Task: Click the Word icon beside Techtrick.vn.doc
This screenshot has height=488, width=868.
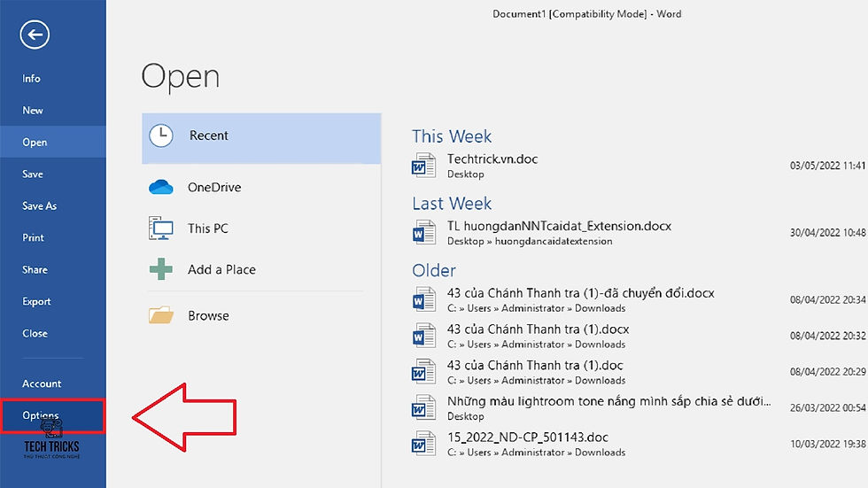Action: [423, 166]
